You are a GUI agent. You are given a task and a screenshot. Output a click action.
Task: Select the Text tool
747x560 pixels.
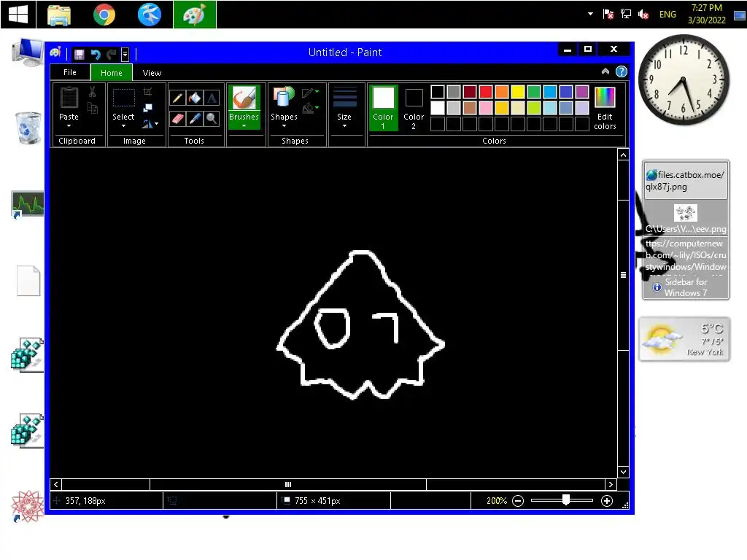[x=212, y=98]
